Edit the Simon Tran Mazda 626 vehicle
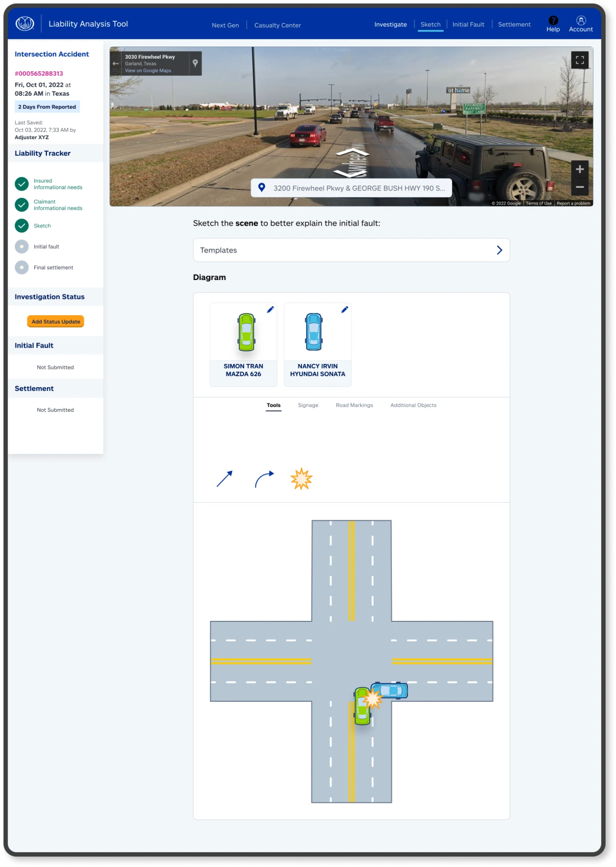This screenshot has width=616, height=867. point(270,310)
